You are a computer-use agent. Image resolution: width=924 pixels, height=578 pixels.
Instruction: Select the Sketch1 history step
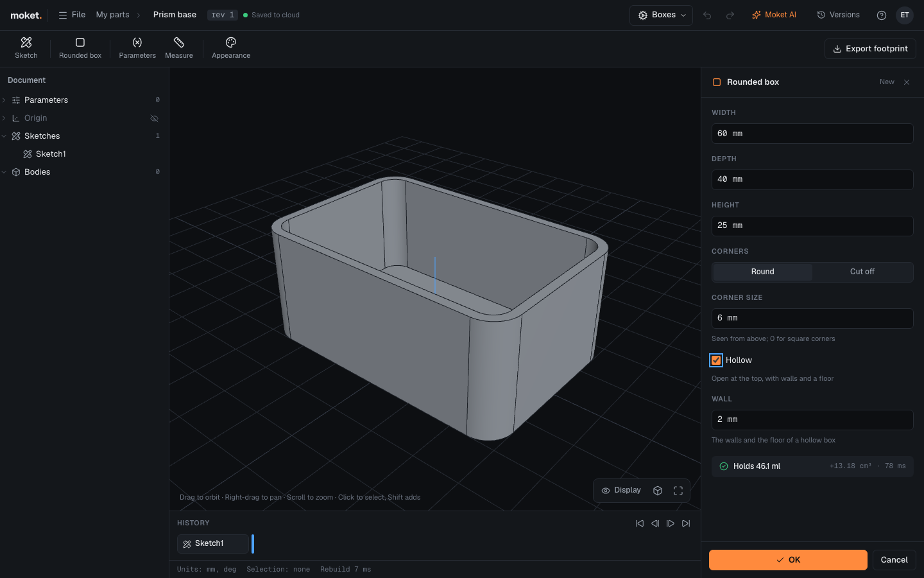pyautogui.click(x=212, y=544)
